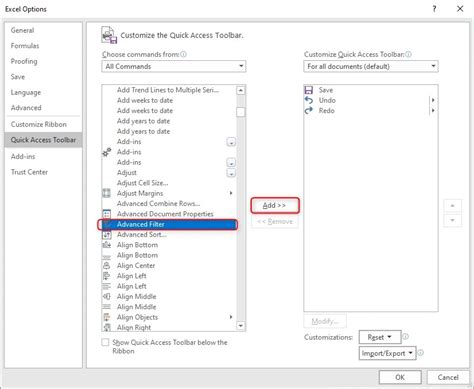The image size is (474, 389).
Task: Click the command list scroll up arrow
Action: point(241,90)
